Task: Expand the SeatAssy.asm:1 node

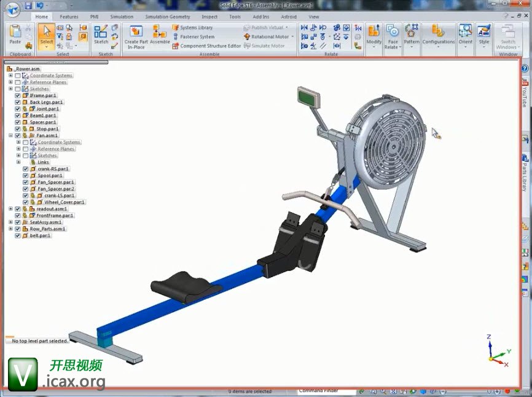Action: (x=10, y=222)
